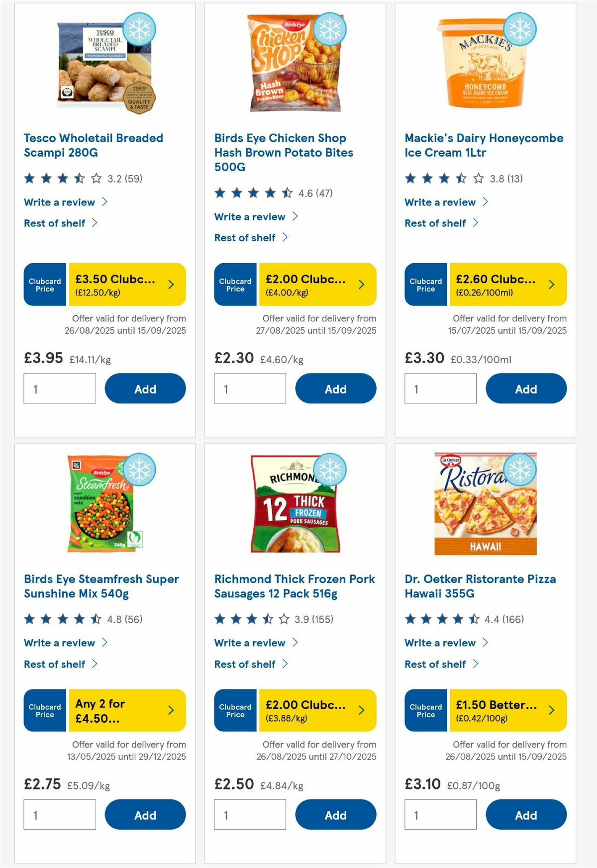Select the Richmond Thick Frozen Pork Sausages title
Viewport: 597px width, 868px height.
click(x=294, y=586)
